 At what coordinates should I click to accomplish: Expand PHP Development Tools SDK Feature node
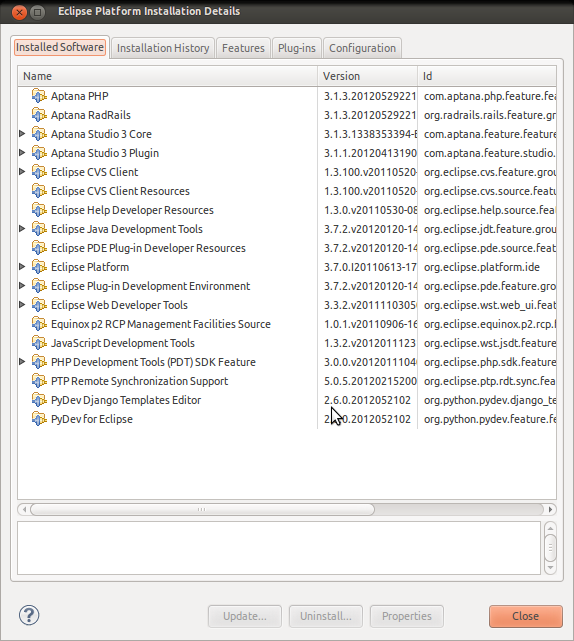(x=22, y=361)
